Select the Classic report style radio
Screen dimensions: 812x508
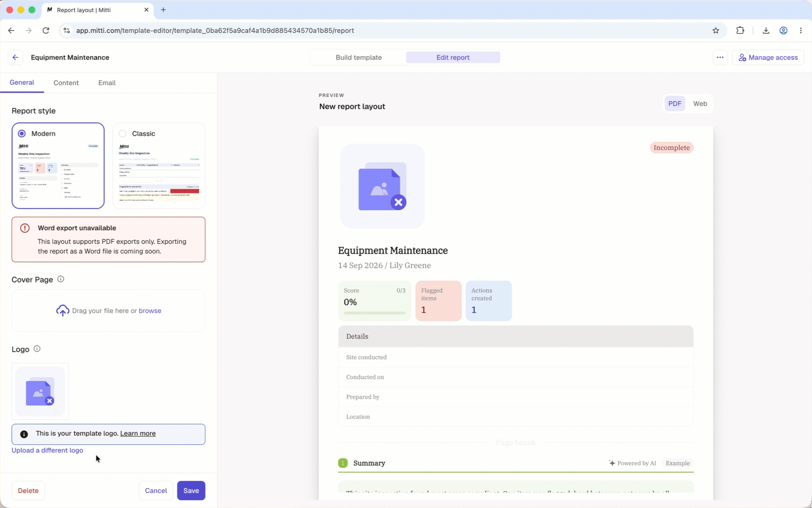coord(122,134)
